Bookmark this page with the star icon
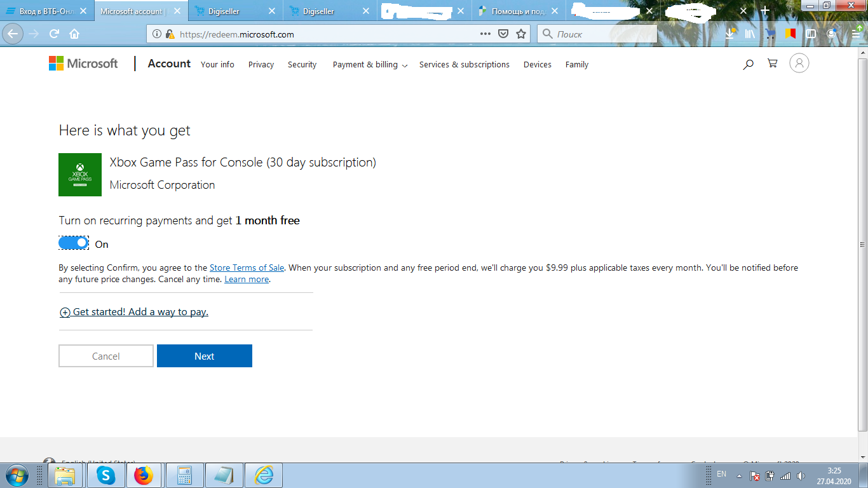The height and width of the screenshot is (488, 868). (x=521, y=34)
